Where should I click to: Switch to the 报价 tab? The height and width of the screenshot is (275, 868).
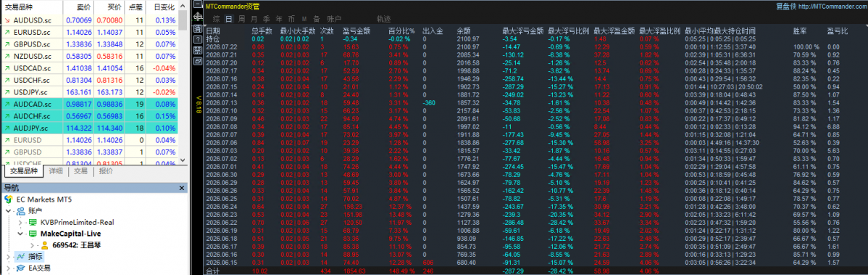tap(106, 171)
